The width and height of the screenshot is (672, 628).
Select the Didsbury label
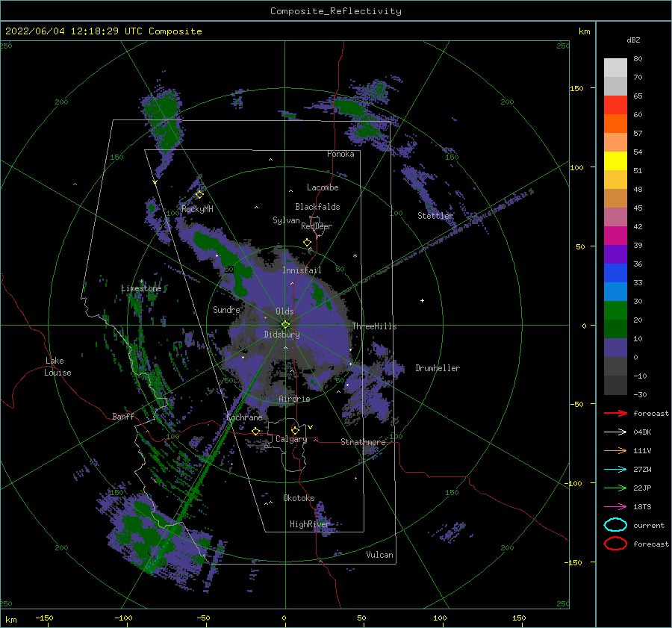pos(281,335)
